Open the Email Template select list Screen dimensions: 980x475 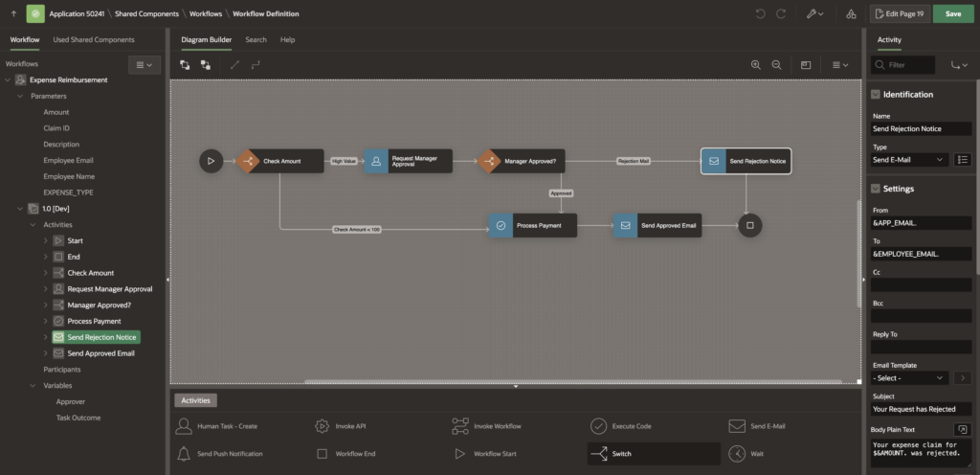click(x=909, y=378)
